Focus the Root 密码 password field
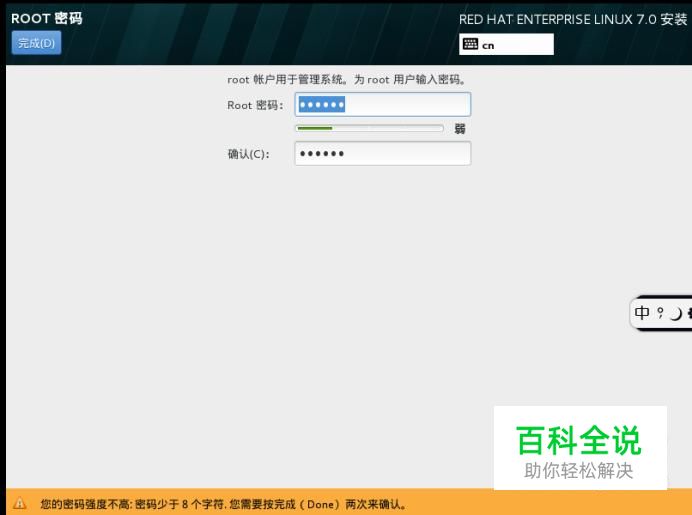 383,105
